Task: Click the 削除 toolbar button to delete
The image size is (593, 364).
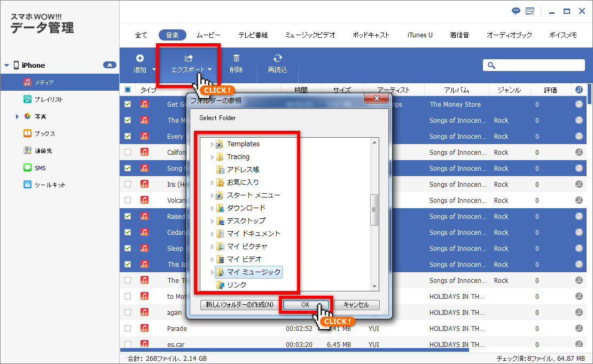Action: (x=237, y=63)
